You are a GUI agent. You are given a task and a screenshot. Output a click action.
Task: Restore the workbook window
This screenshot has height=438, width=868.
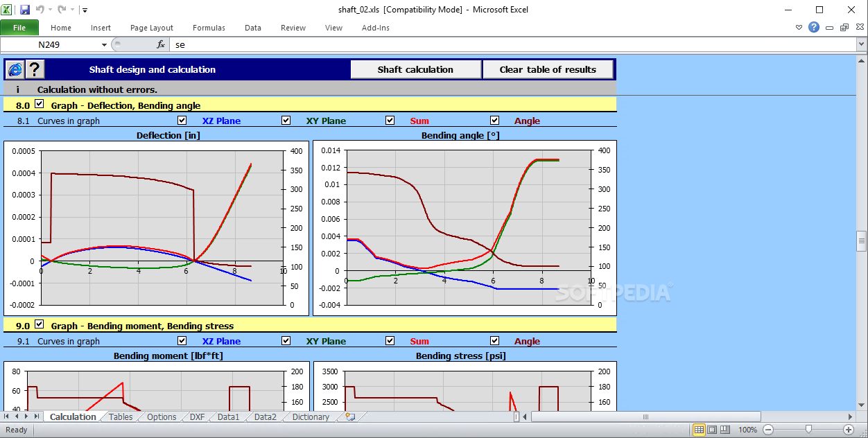point(844,28)
